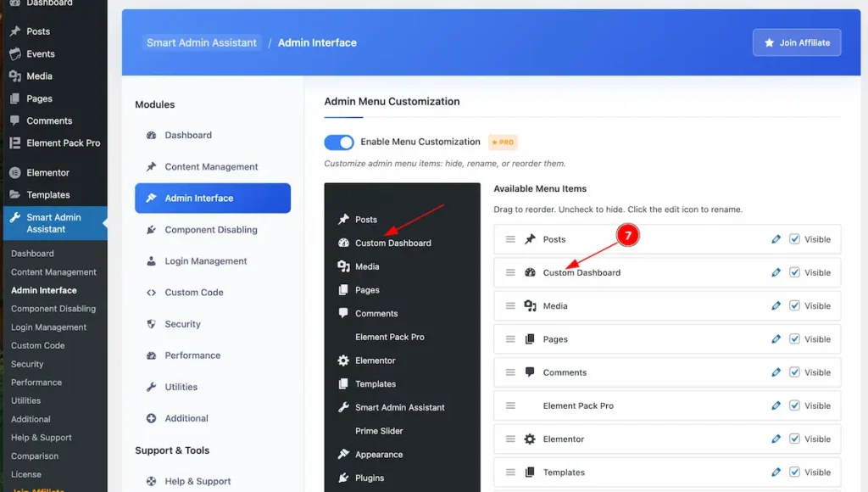Screen dimensions: 868x492
Task: Click the pencil edit icon for Elementor
Action: point(776,439)
